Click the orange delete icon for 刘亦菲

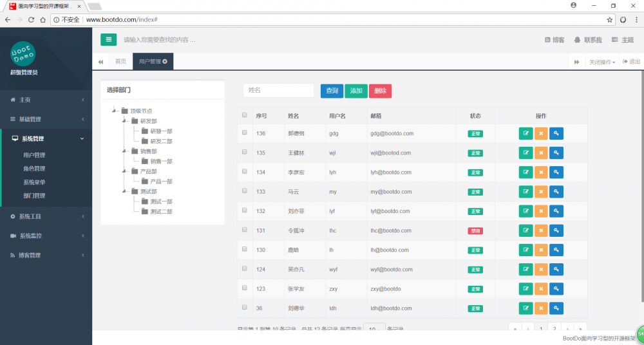click(541, 211)
